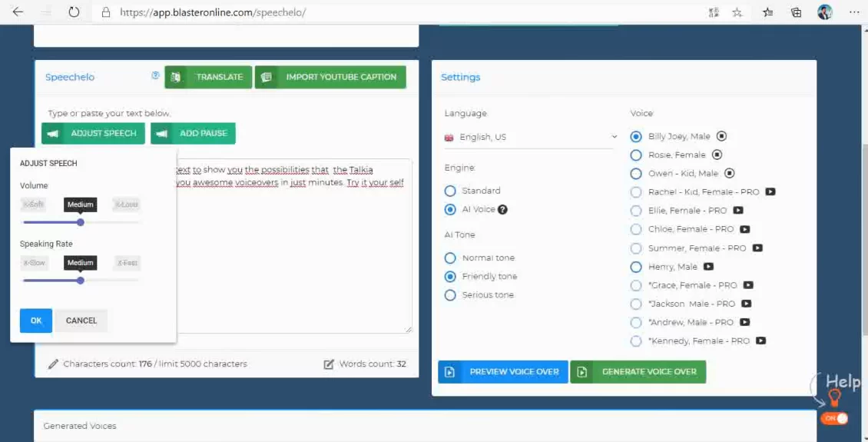Select Ellie, Female - PRO voice

tap(636, 211)
